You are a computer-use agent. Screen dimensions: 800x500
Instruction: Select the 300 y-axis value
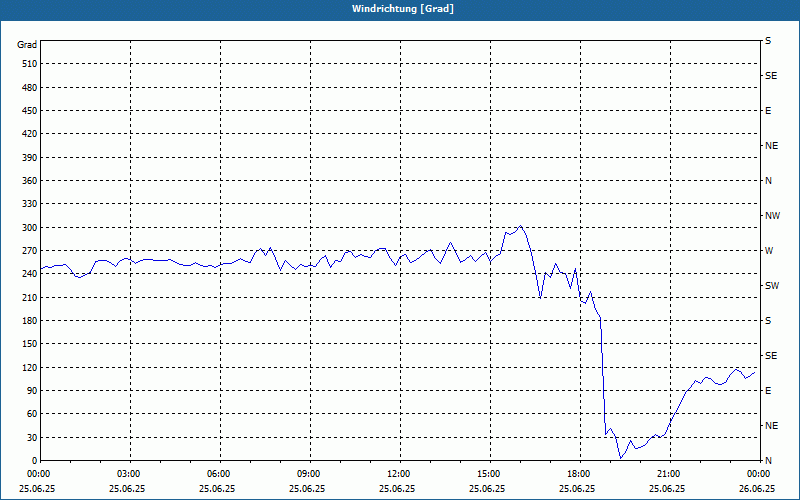coord(30,228)
